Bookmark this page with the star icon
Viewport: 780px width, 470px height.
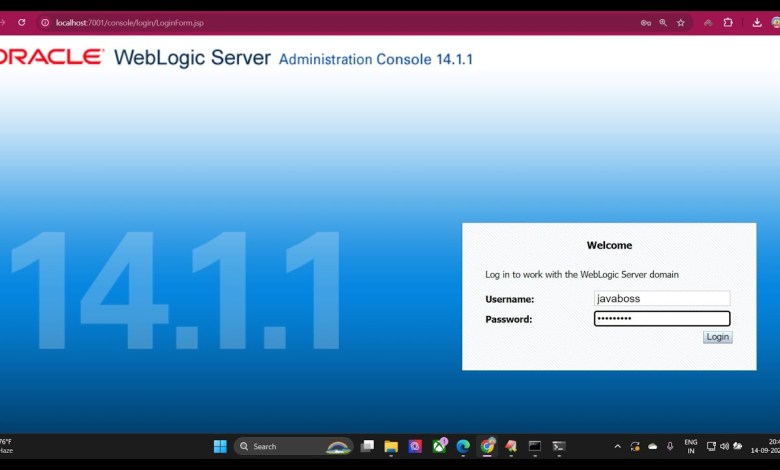(x=681, y=23)
